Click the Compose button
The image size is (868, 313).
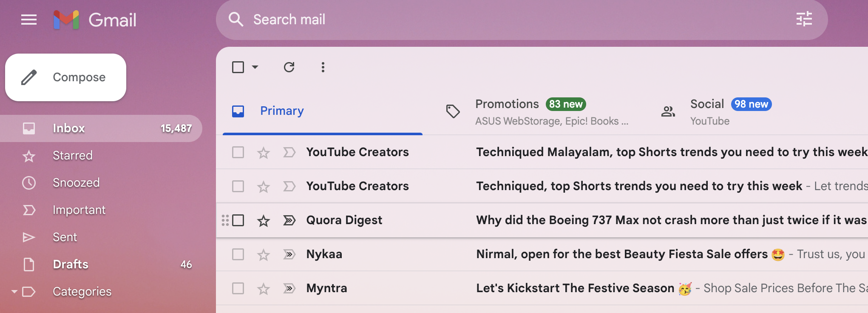tap(65, 77)
